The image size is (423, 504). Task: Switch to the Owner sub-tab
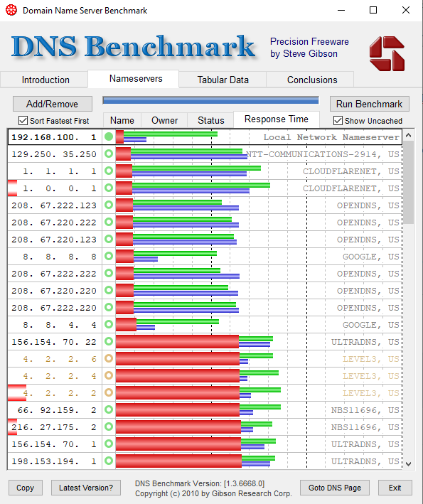164,120
